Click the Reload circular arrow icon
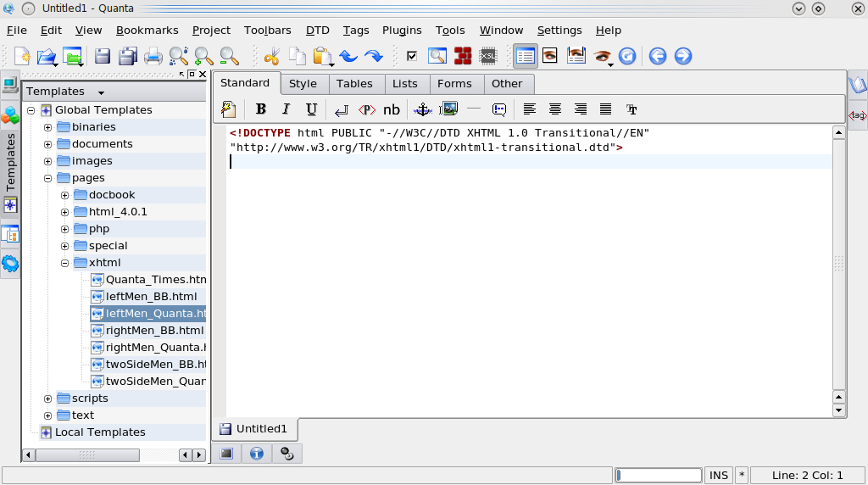The height and width of the screenshot is (485, 868). pos(627,56)
